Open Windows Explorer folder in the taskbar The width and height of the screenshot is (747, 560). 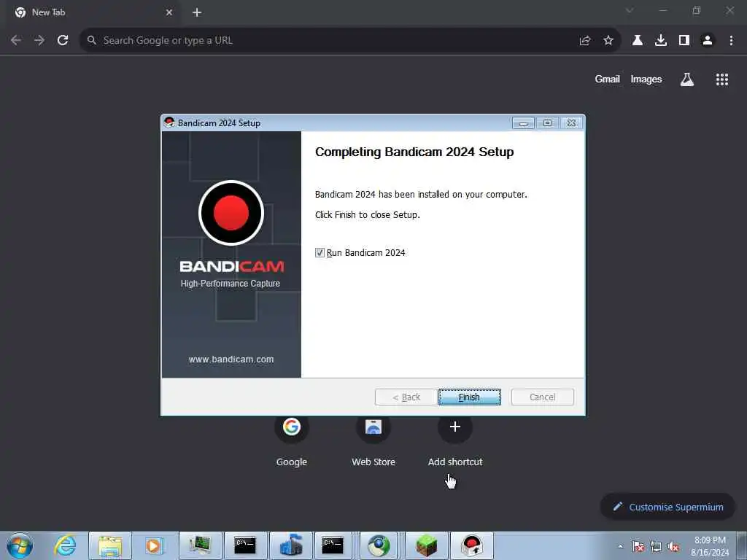110,545
